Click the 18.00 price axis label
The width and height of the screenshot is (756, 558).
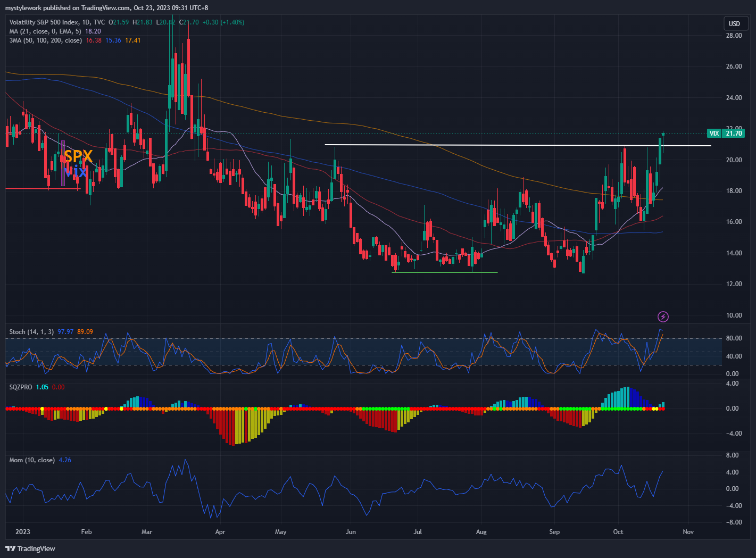point(734,191)
